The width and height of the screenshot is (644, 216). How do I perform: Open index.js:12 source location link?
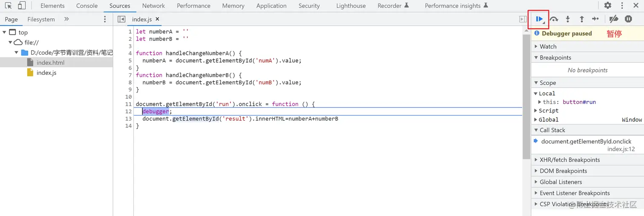coord(621,149)
